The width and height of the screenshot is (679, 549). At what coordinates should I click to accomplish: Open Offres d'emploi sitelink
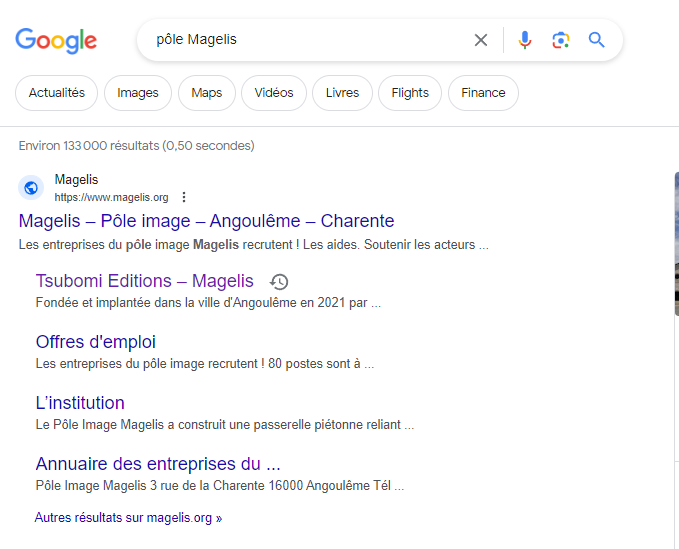click(x=96, y=342)
